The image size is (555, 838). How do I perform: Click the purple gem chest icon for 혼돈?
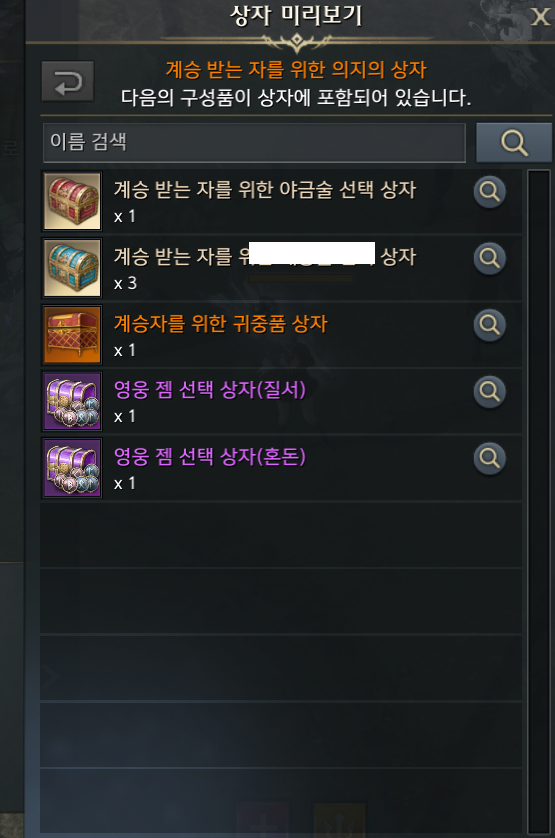point(72,468)
